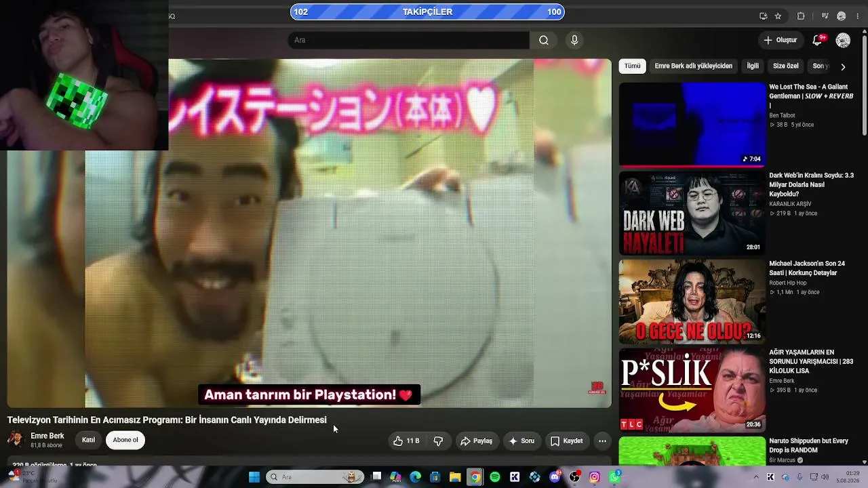Open Naruto Shippuden video title
The width and height of the screenshot is (868, 488).
tap(808, 445)
